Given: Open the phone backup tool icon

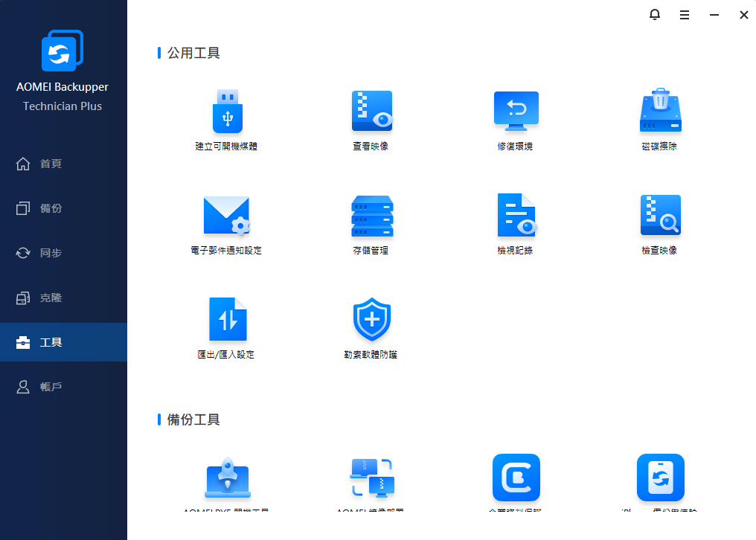Looking at the screenshot, I should 661,478.
